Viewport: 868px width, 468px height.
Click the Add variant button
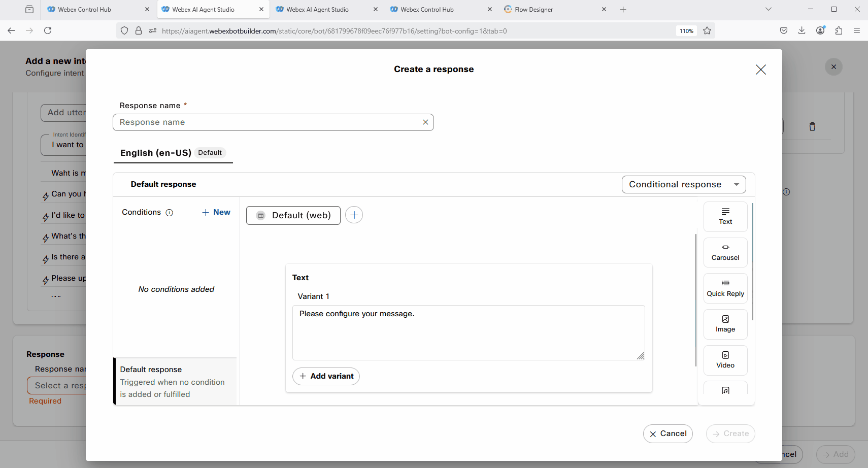tap(326, 376)
